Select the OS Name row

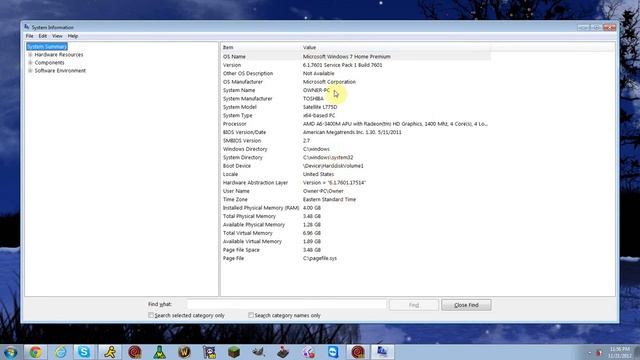point(356,57)
